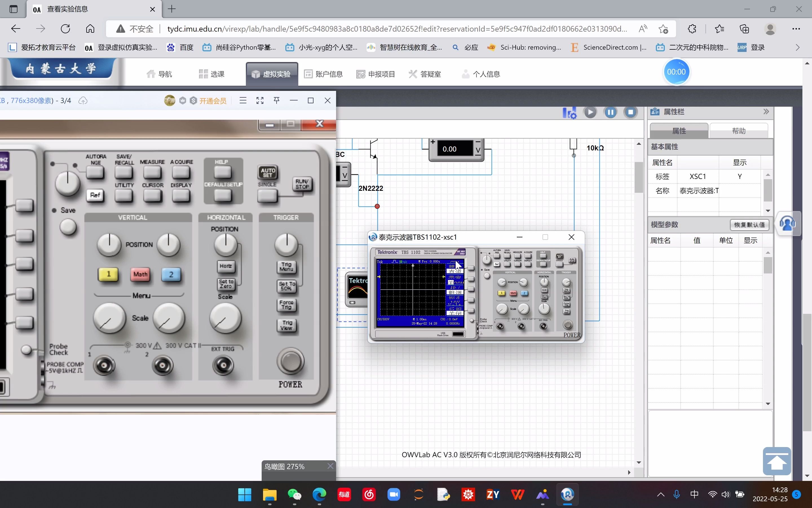Click the cloud upload icon in image viewer
This screenshot has width=812, height=508.
[x=83, y=100]
